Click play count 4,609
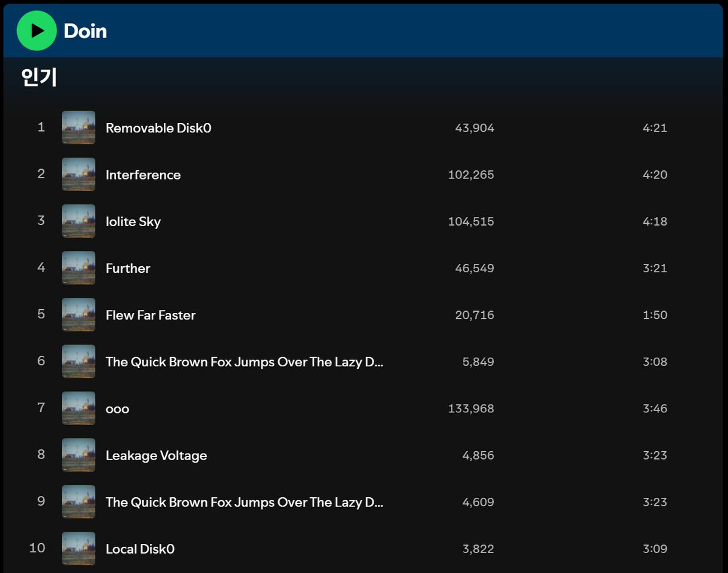Image resolution: width=728 pixels, height=573 pixels. point(478,502)
